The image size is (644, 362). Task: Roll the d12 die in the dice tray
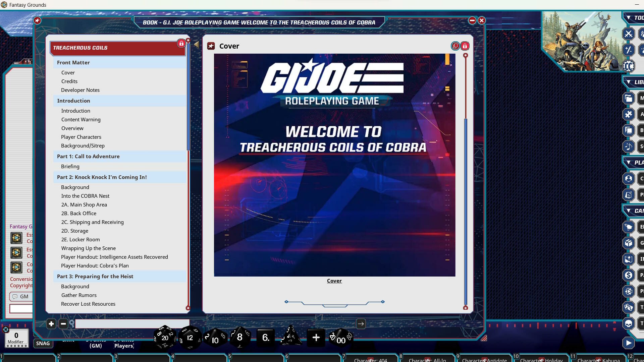click(x=190, y=338)
